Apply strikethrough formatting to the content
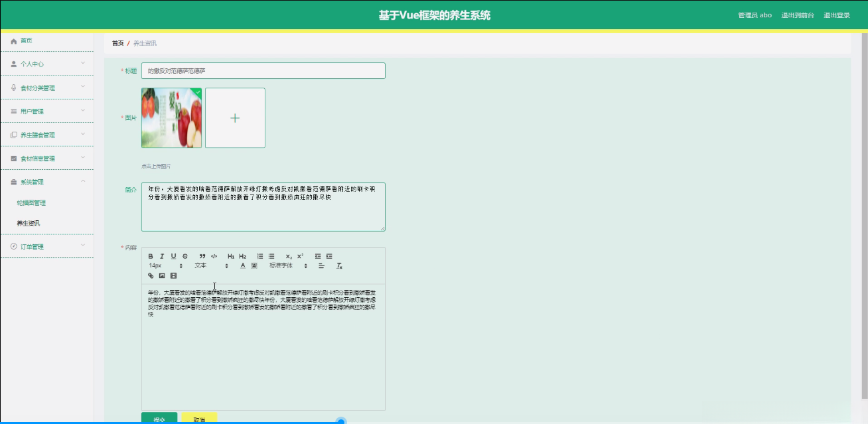 (184, 256)
